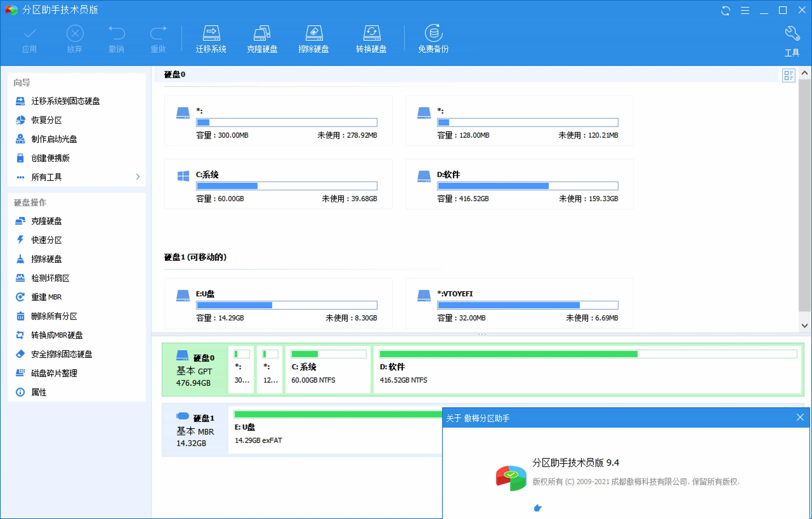Expand 所有工具 with its chevron
Screen dimensions: 812x519
[137, 177]
